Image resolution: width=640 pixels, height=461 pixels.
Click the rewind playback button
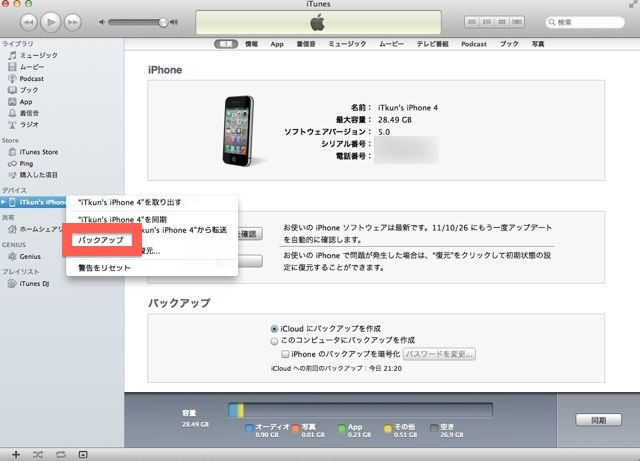(29, 22)
